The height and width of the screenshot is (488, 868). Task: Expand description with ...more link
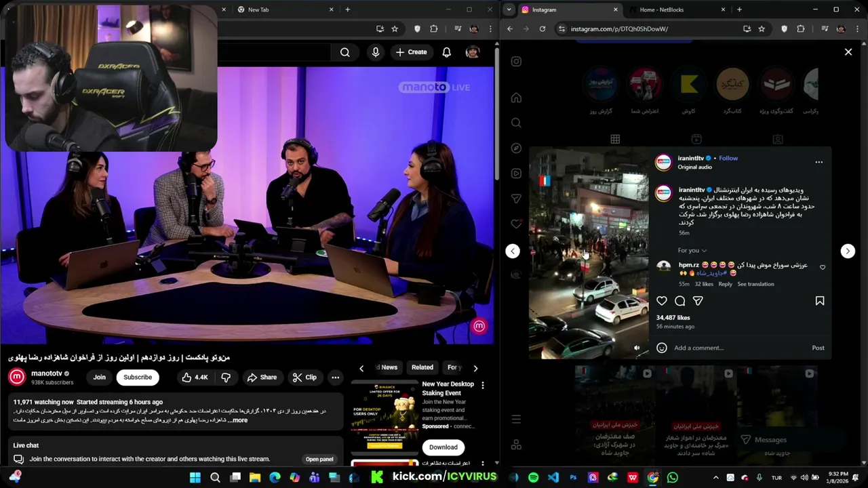(237, 420)
